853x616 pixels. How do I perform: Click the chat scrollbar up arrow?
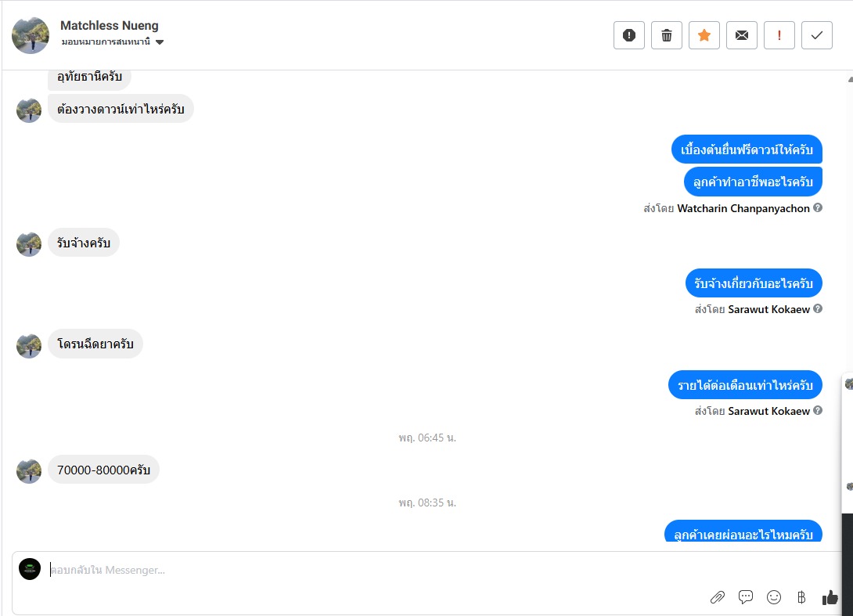[850, 79]
